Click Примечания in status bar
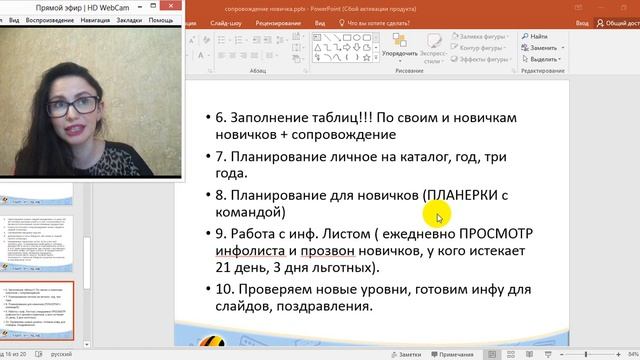The width and height of the screenshot is (640, 360). [x=452, y=354]
